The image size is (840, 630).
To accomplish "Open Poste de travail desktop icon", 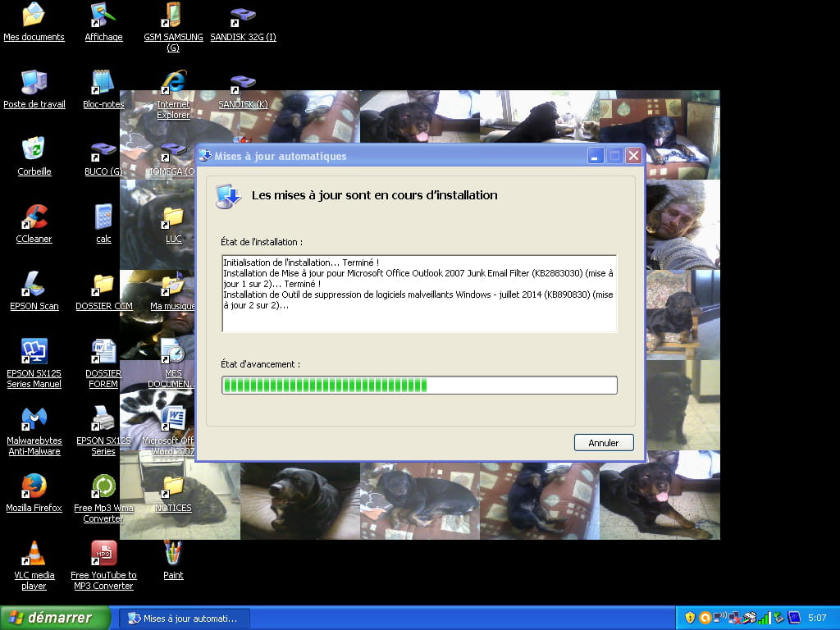I will 34,82.
